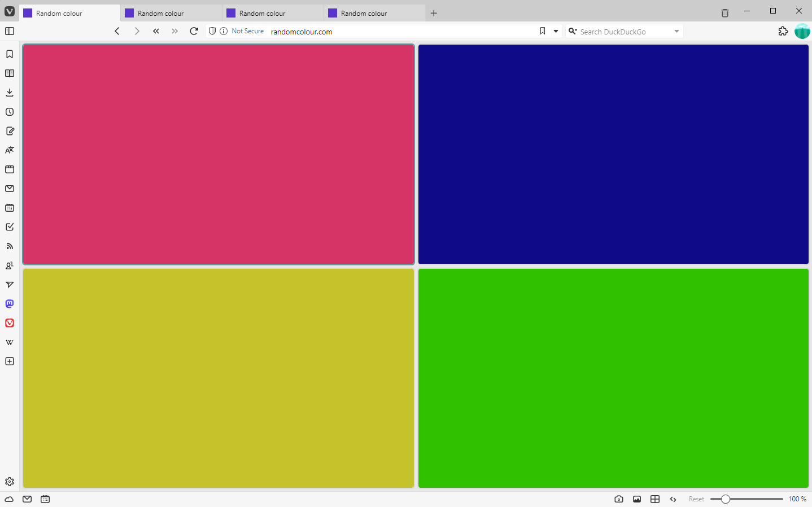This screenshot has width=812, height=507.
Task: Reset the page zoom
Action: point(696,499)
